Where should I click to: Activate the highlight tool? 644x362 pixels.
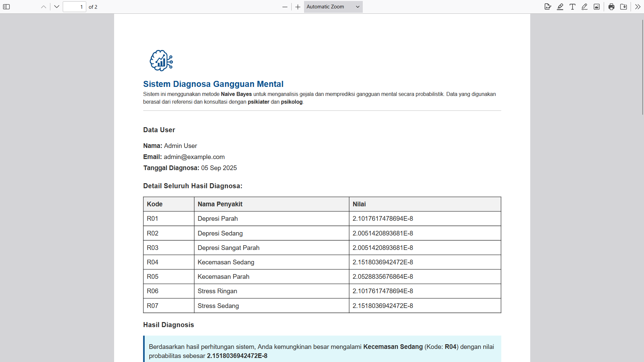[560, 7]
